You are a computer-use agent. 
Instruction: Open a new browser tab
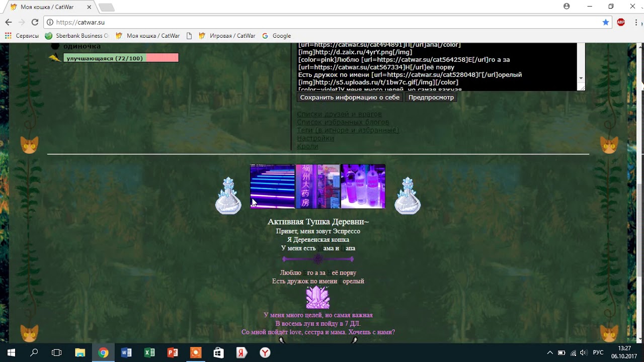tap(106, 7)
